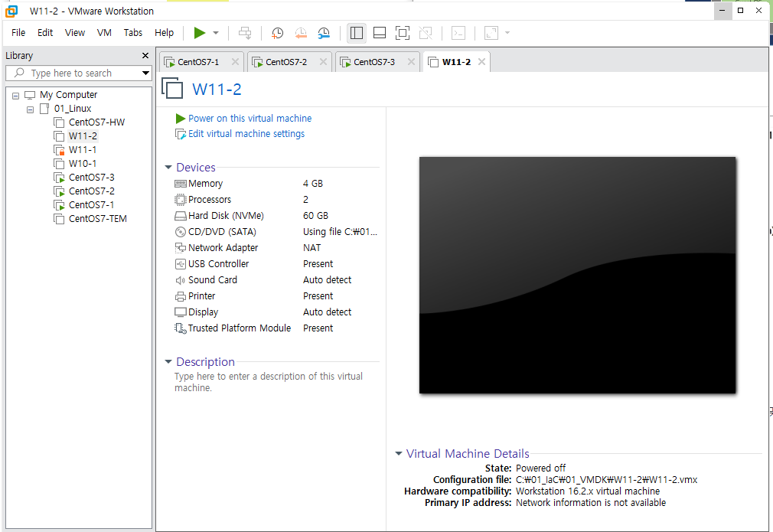The width and height of the screenshot is (773, 532).
Task: Open the File menu
Action: click(x=18, y=33)
